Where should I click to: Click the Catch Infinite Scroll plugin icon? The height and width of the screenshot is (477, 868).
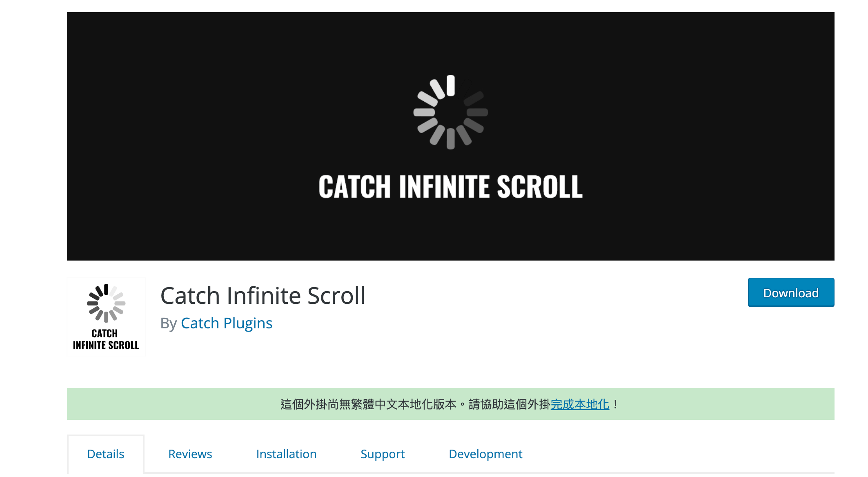pos(107,315)
